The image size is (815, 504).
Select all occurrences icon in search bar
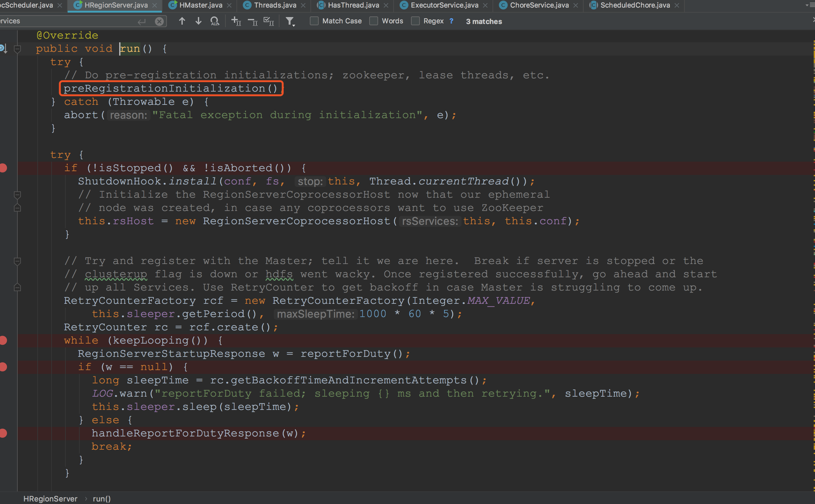(x=268, y=21)
